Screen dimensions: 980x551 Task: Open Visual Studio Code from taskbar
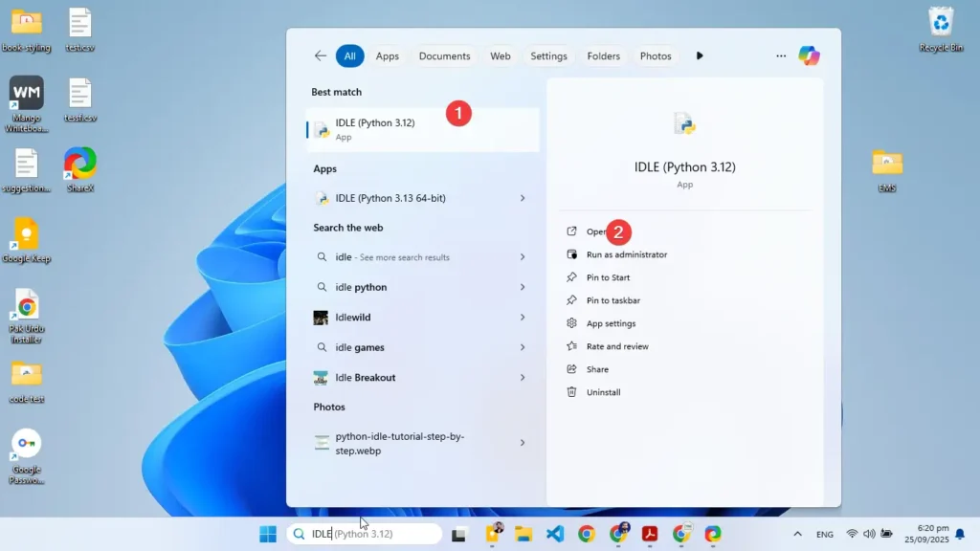coord(555,534)
